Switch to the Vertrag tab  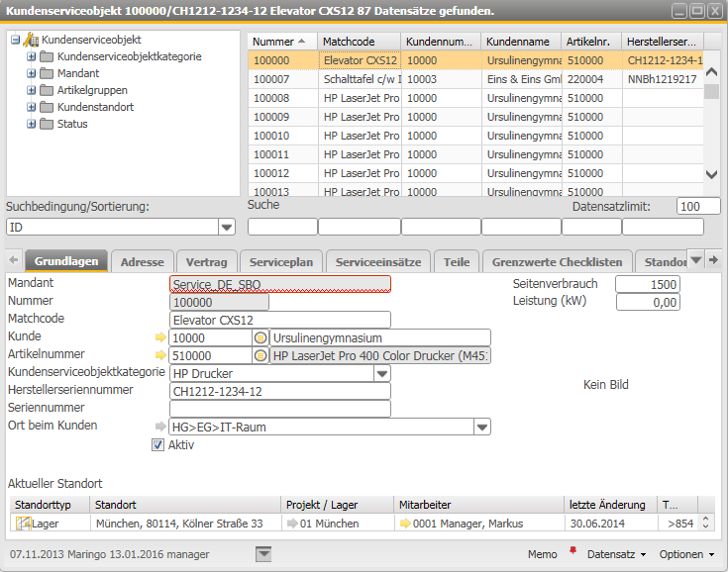206,262
